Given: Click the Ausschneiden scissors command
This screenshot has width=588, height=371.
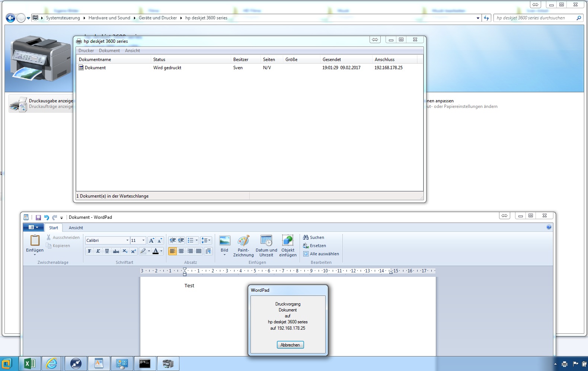Looking at the screenshot, I should point(63,237).
